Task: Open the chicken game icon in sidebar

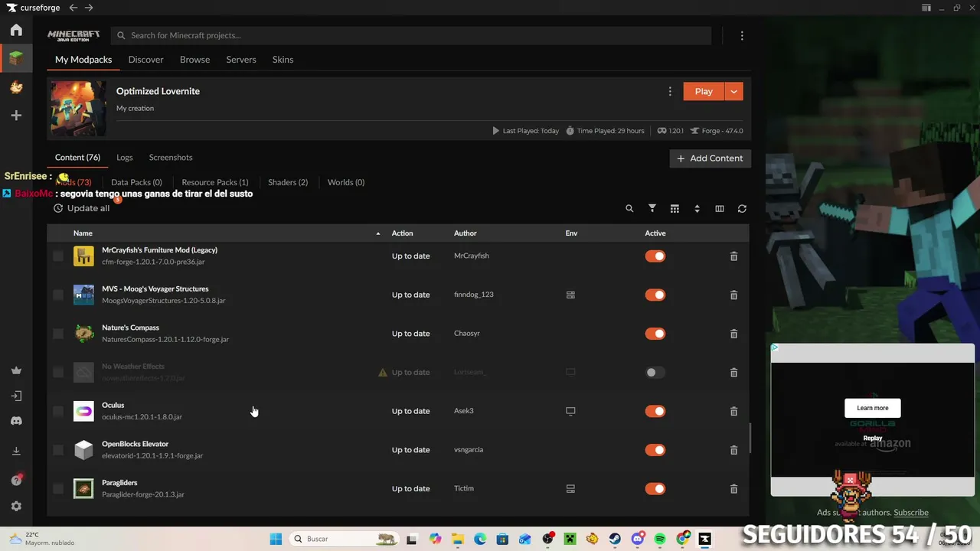Action: point(16,87)
